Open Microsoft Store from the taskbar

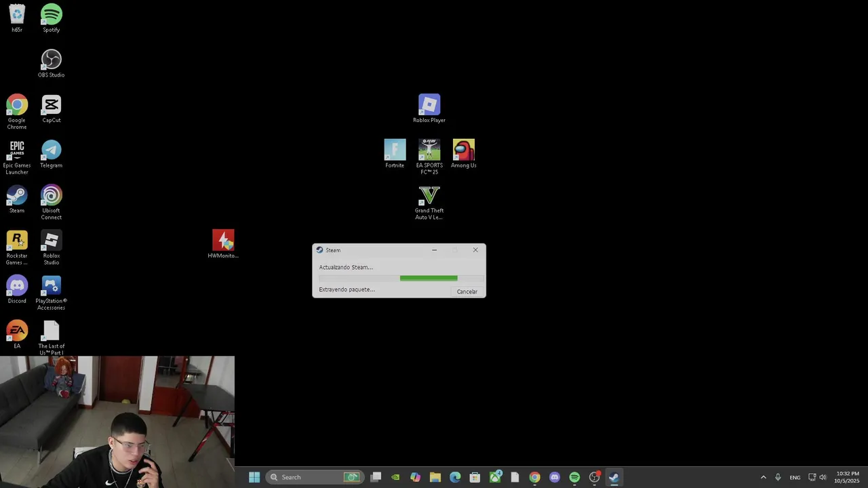(x=475, y=477)
